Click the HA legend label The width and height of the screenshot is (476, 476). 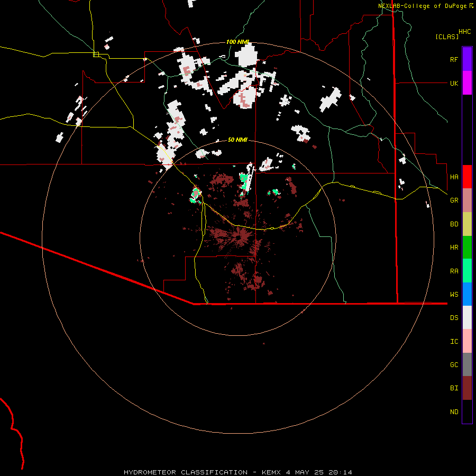point(454,177)
